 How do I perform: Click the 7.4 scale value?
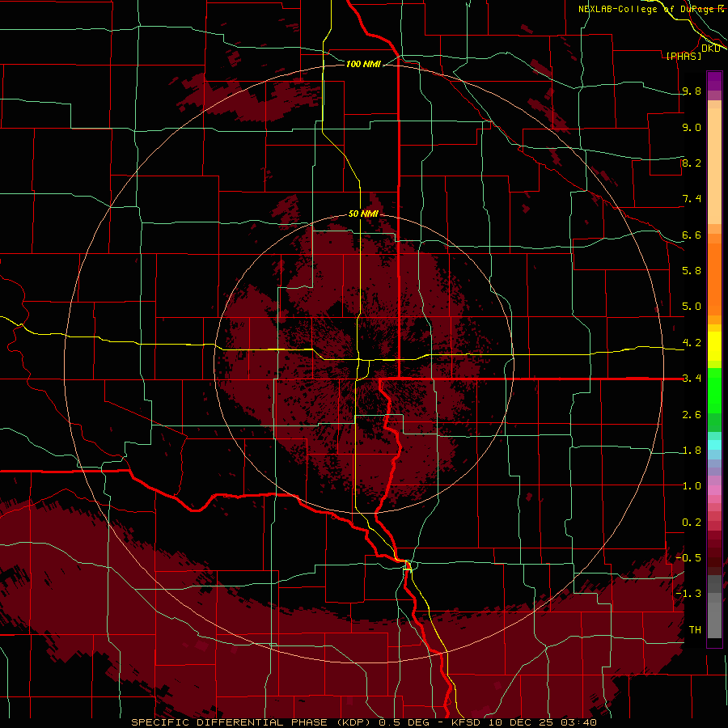coord(692,199)
